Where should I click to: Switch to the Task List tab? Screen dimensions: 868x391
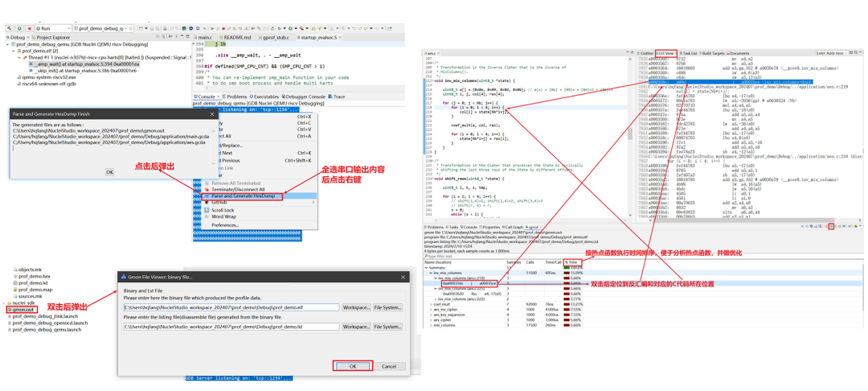pyautogui.click(x=689, y=52)
